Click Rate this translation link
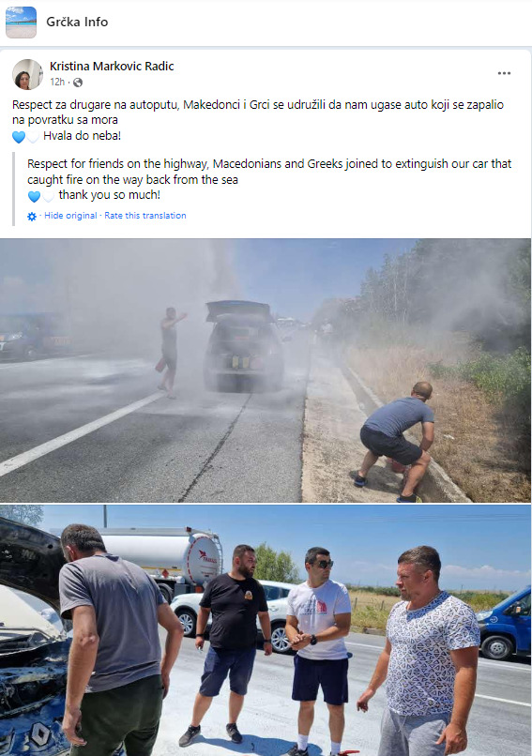 (x=145, y=216)
